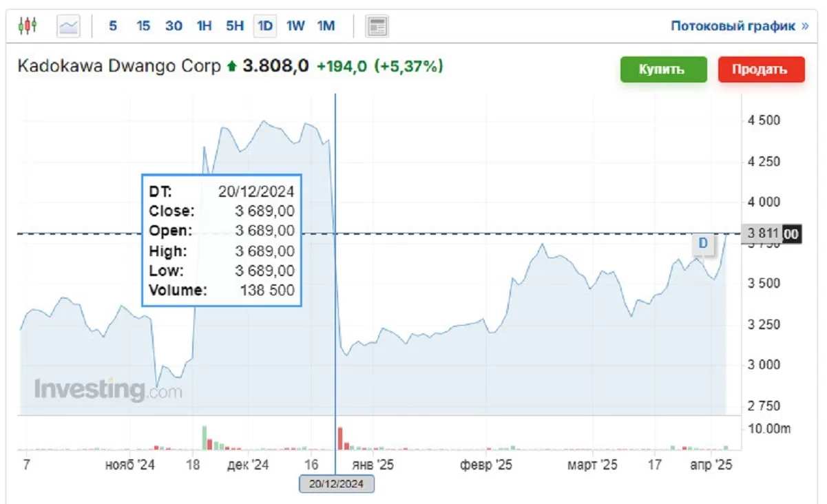827x504 pixels.
Task: Select the 1M monthly timeframe
Action: click(x=326, y=26)
